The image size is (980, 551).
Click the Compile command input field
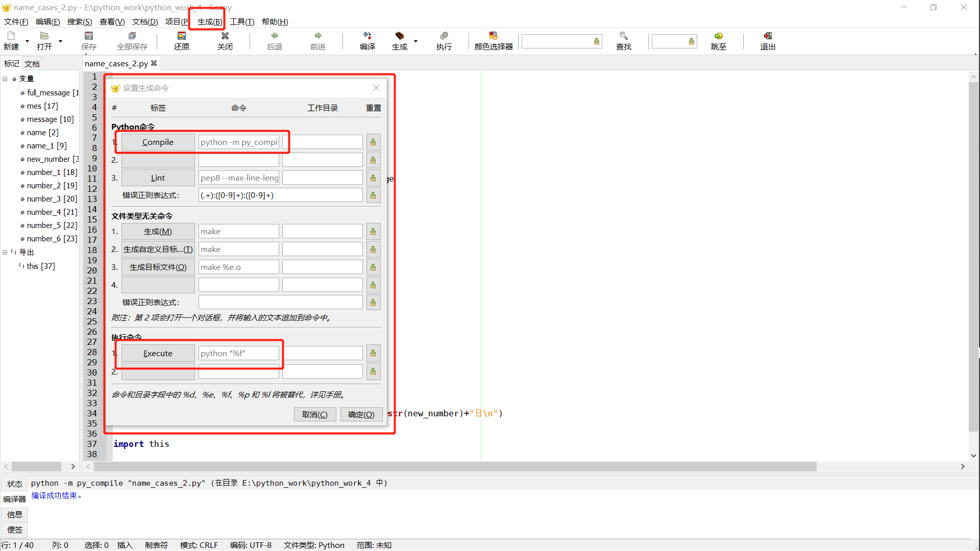pos(239,142)
